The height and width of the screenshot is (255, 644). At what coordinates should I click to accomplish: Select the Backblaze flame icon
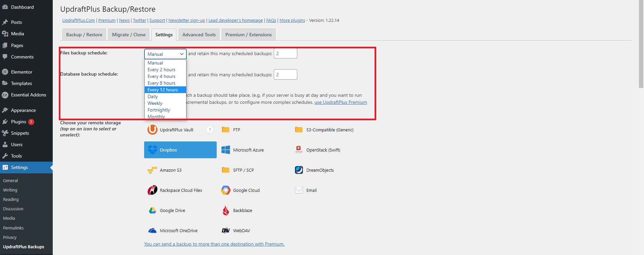(x=226, y=210)
